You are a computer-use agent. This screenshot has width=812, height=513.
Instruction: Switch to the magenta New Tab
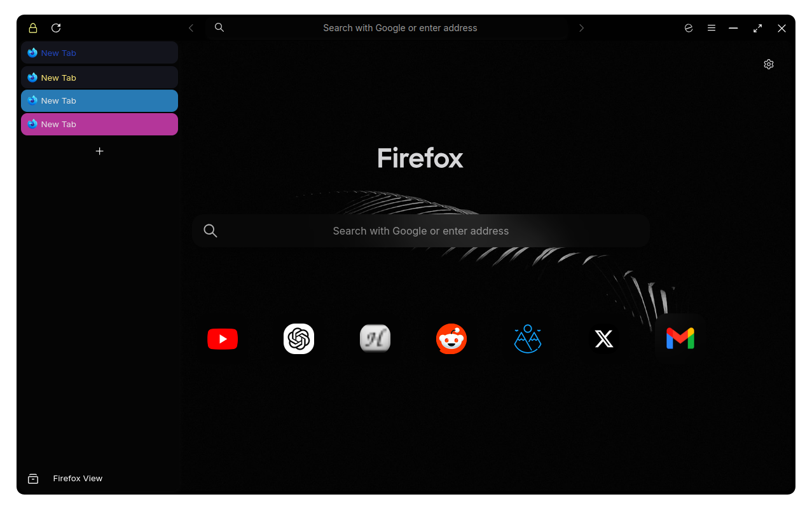point(99,124)
